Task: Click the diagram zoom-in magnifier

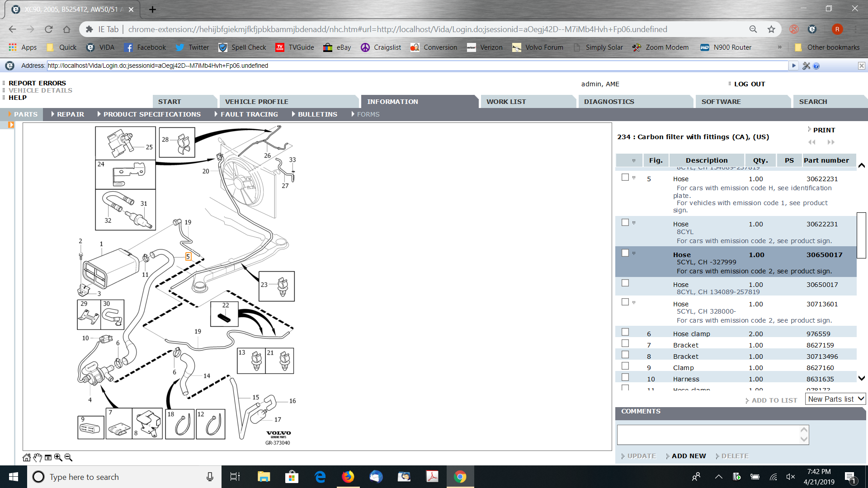Action: click(58, 457)
